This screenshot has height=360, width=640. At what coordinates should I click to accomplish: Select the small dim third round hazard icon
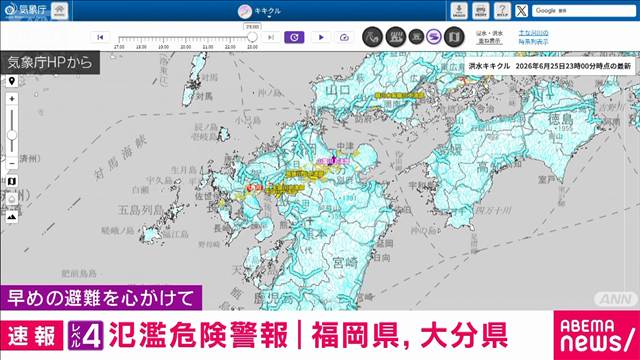point(416,37)
